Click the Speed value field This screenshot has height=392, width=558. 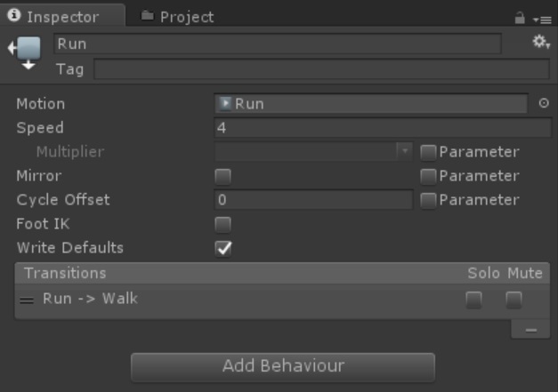click(x=383, y=128)
